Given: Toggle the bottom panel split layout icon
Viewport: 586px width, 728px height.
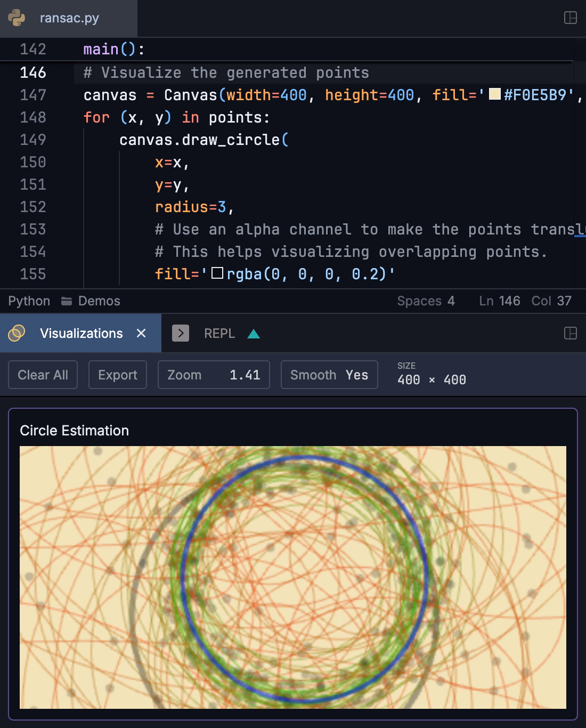Looking at the screenshot, I should (x=570, y=333).
